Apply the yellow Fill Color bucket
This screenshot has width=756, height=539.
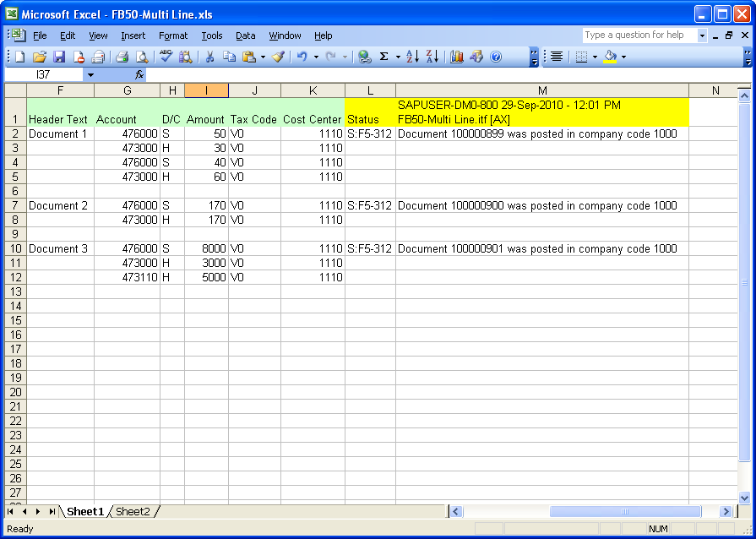[x=610, y=57]
